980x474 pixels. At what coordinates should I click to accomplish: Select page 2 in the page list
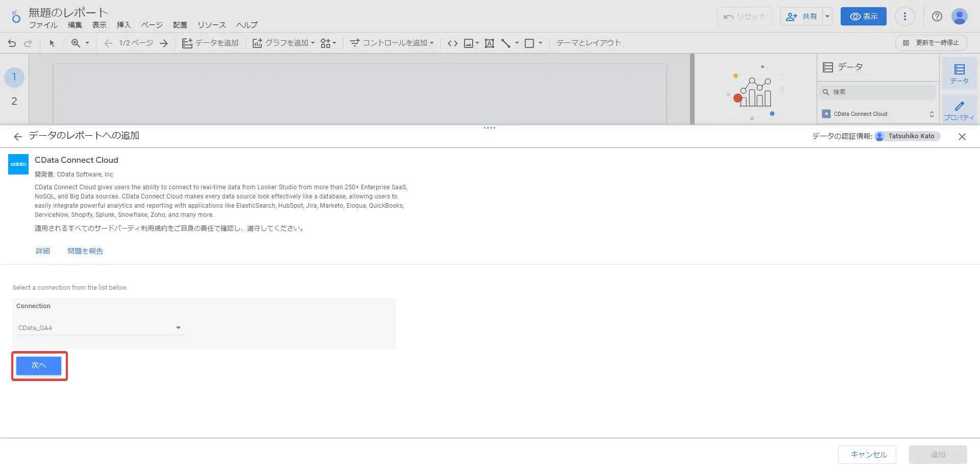pos(14,101)
